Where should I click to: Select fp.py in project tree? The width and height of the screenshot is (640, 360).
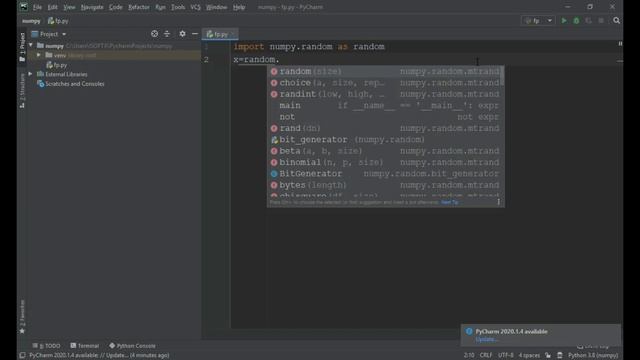point(56,65)
